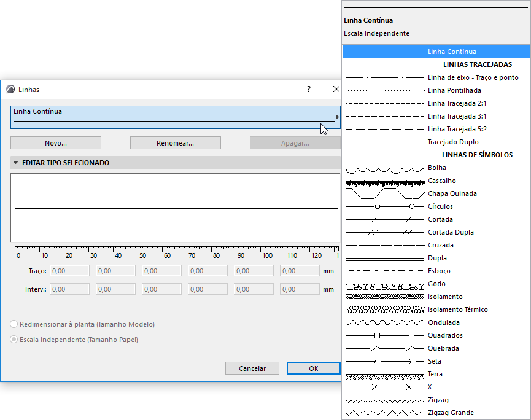Viewport: 531px width, 420px height.
Task: Click the first Traço input field
Action: tap(70, 271)
